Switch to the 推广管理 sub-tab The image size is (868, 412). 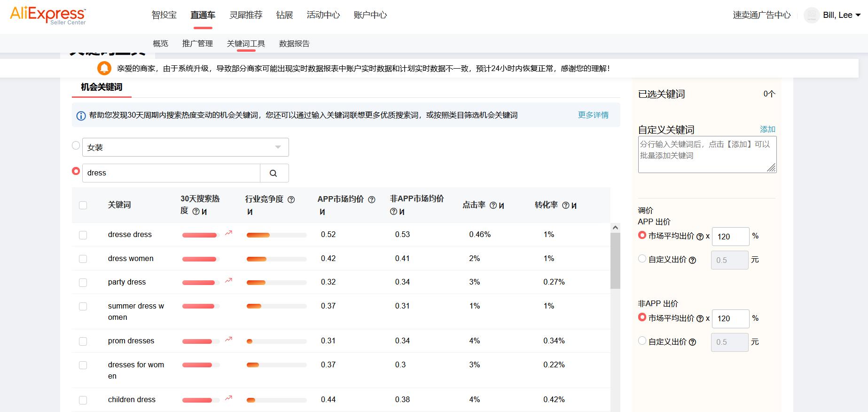tap(197, 44)
